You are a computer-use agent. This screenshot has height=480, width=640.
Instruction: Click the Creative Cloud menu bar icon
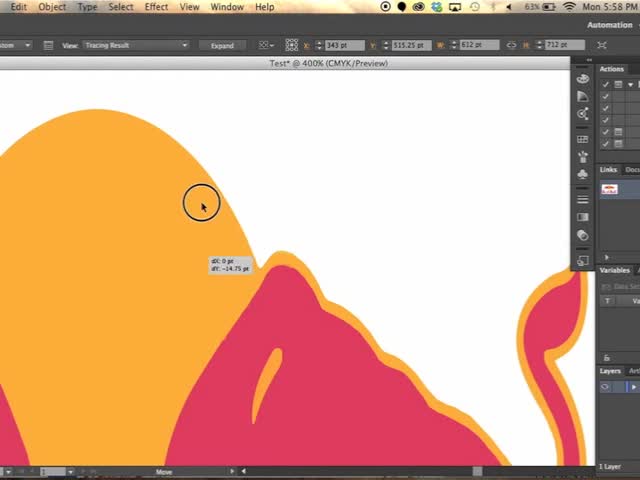(x=418, y=7)
